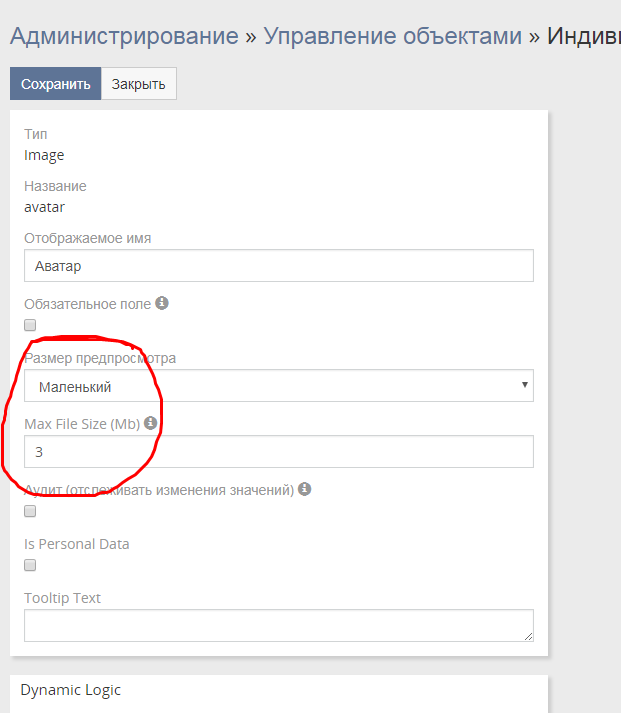This screenshot has width=621, height=713.
Task: Click the Image value under Тип
Action: [44, 155]
